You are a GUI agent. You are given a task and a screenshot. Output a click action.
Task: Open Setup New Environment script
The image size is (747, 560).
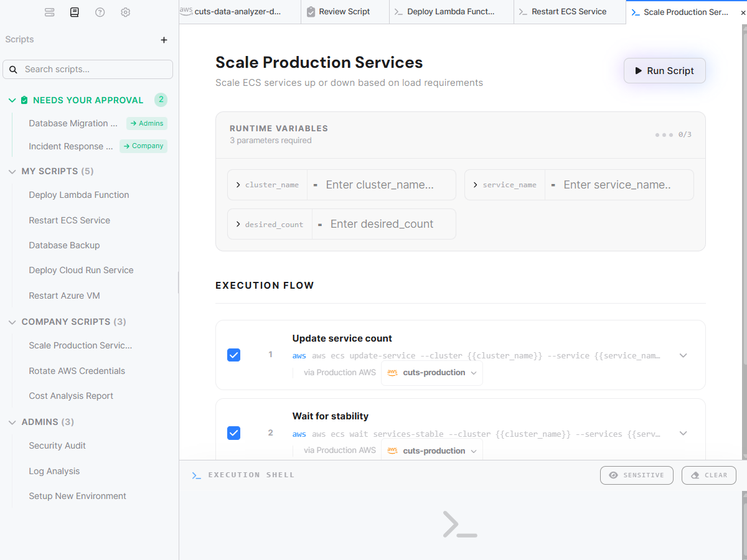pyautogui.click(x=78, y=496)
